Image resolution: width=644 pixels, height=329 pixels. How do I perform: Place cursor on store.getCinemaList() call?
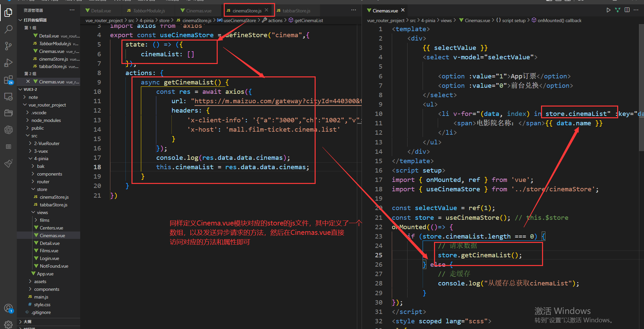tap(480, 255)
